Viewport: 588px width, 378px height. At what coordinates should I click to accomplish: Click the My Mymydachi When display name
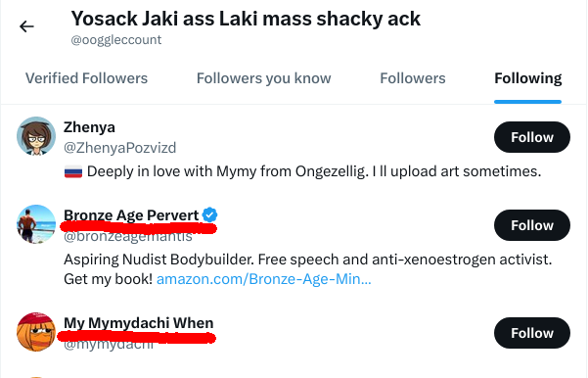click(138, 323)
